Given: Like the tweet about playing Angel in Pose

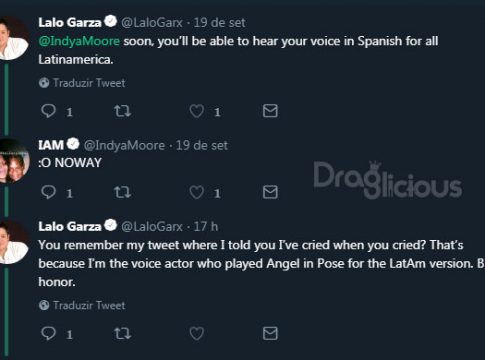Looking at the screenshot, I should [197, 333].
